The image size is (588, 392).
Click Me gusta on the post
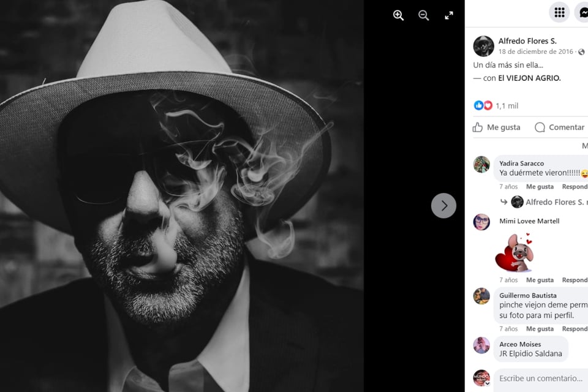click(x=497, y=127)
